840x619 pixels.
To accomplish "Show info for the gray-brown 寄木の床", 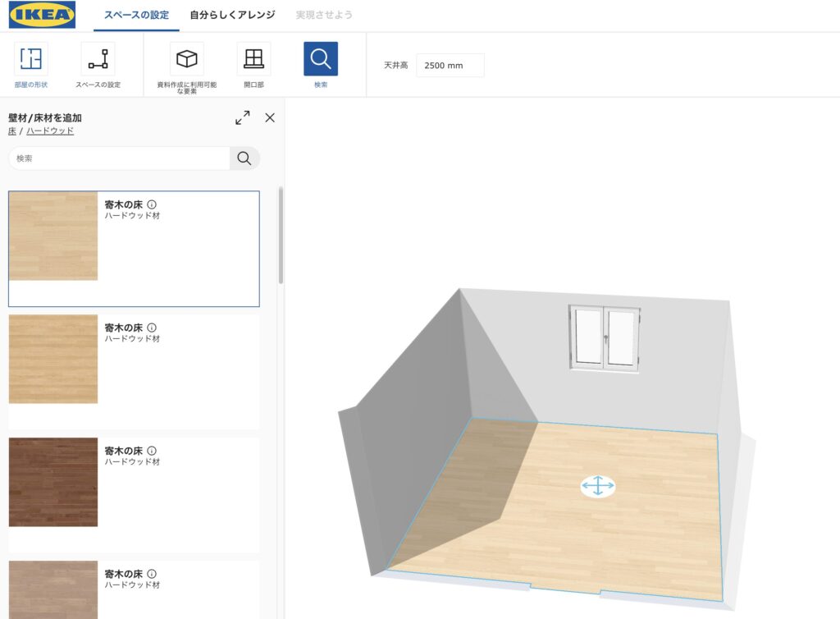I will pyautogui.click(x=152, y=574).
